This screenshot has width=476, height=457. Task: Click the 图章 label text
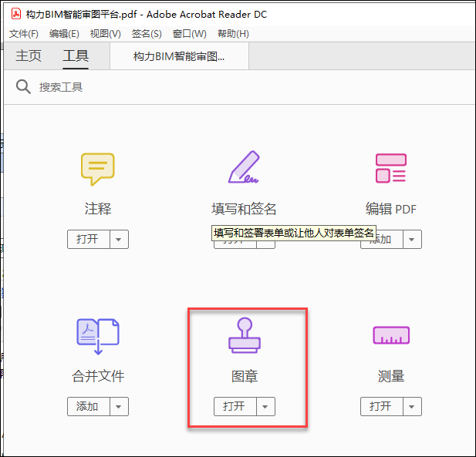point(245,376)
